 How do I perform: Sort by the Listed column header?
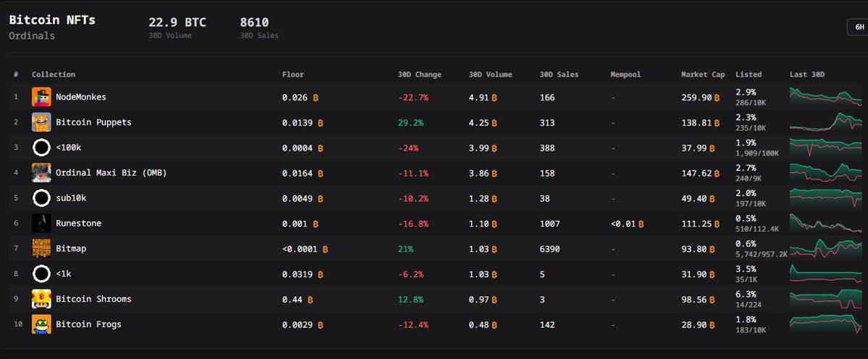point(749,74)
